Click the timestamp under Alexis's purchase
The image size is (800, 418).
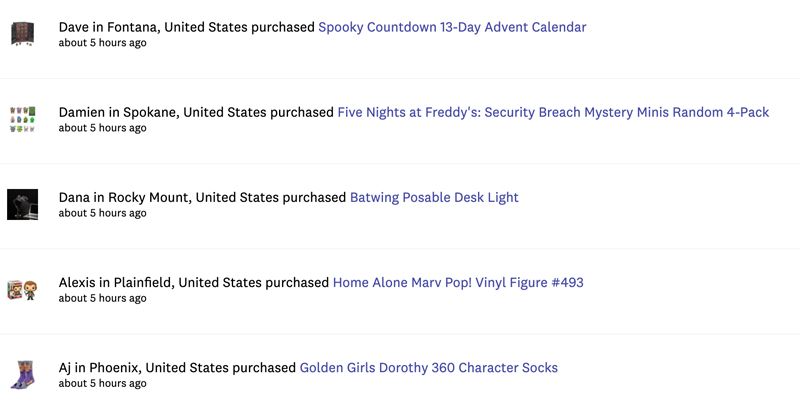click(x=102, y=298)
